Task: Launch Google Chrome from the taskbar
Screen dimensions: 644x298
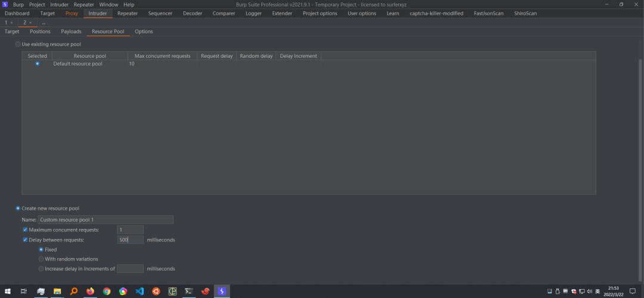Action: click(x=107, y=291)
